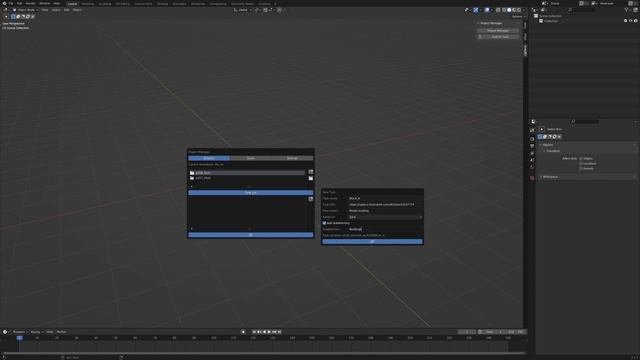Toggle auto keying record button
Image resolution: width=640 pixels, height=360 pixels.
pyautogui.click(x=243, y=332)
